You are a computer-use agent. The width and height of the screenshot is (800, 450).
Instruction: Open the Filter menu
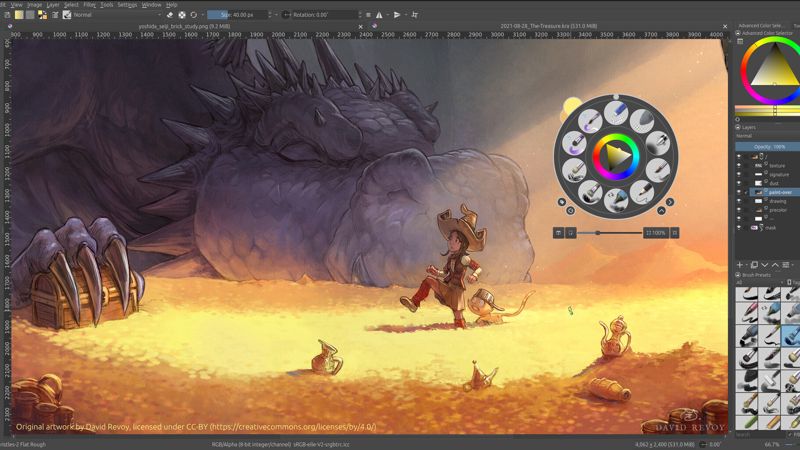point(89,5)
